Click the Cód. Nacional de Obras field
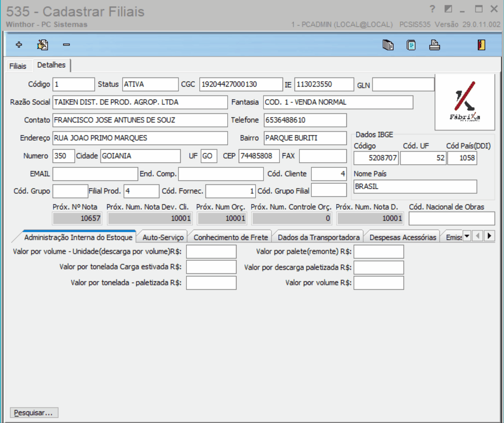 452,219
